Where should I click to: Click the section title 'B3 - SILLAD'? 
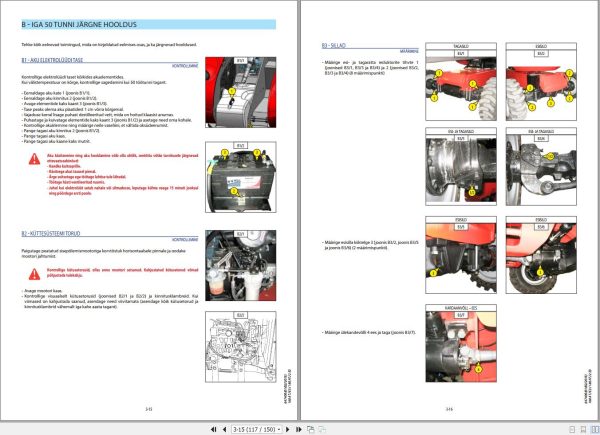(333, 46)
